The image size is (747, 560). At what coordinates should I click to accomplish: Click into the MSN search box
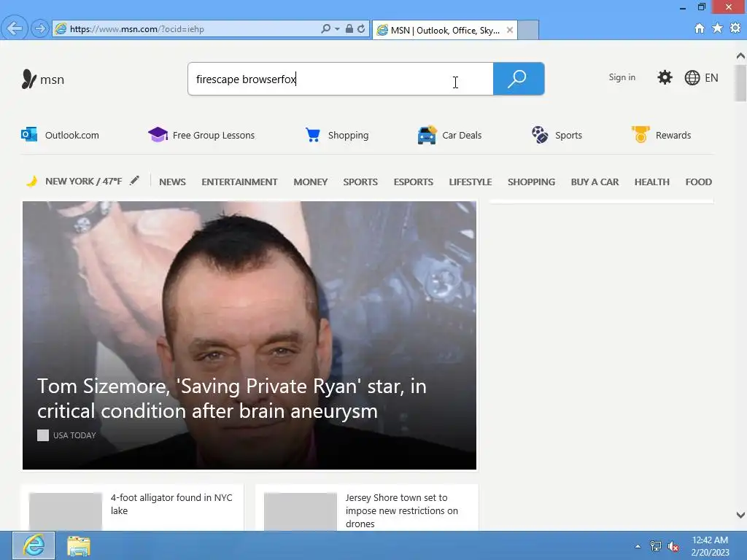click(x=340, y=79)
